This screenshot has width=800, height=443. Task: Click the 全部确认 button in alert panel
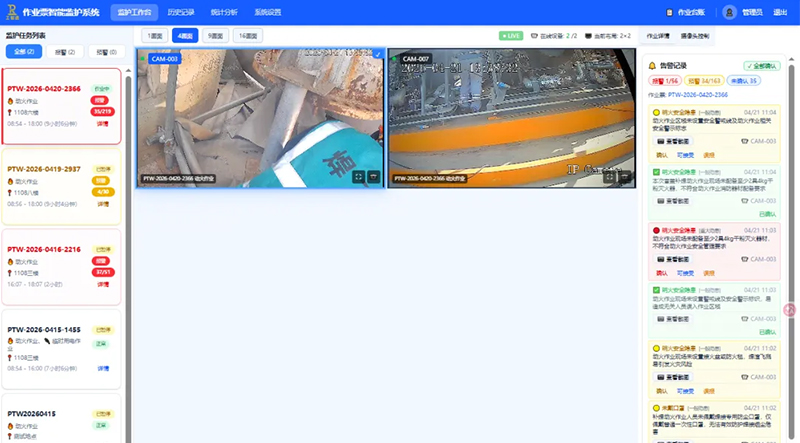coord(761,66)
